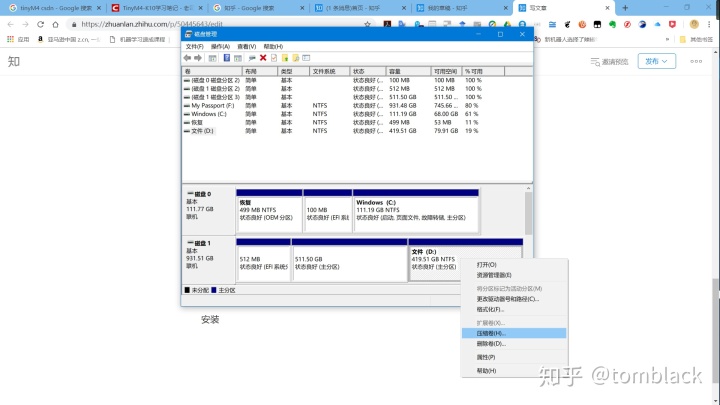The width and height of the screenshot is (720, 405).
Task: Choose 压缩卷(H)... in context menu
Action: pos(514,333)
